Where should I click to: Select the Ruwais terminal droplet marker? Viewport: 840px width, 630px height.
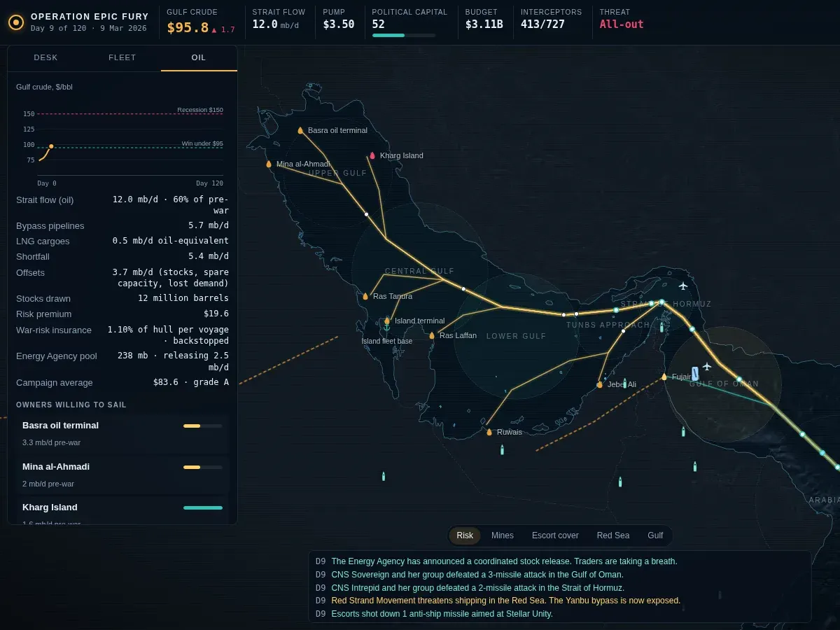pyautogui.click(x=489, y=432)
